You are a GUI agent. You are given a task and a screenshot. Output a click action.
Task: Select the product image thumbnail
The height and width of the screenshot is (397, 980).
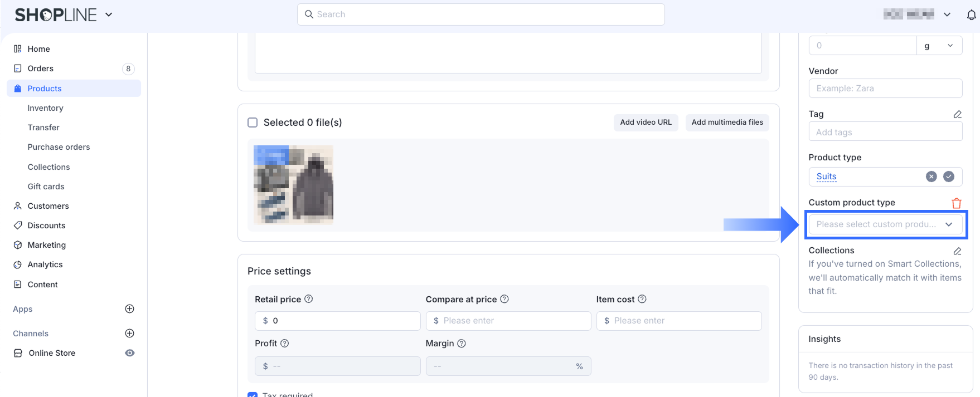pyautogui.click(x=293, y=184)
